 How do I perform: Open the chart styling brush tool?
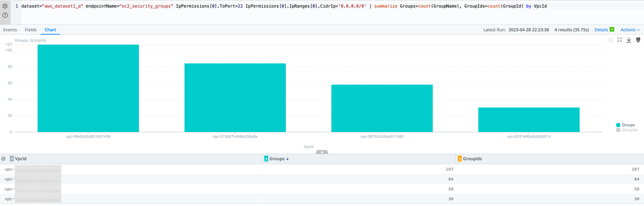[638, 40]
